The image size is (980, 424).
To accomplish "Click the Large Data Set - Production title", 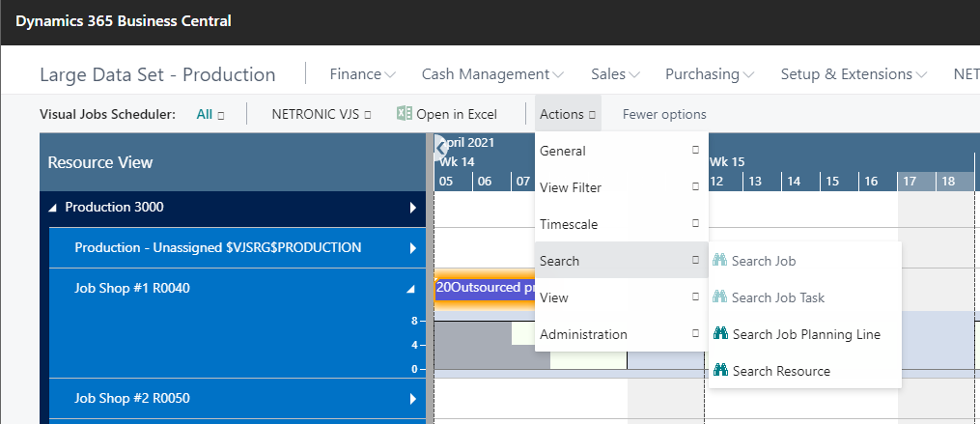I will point(157,74).
